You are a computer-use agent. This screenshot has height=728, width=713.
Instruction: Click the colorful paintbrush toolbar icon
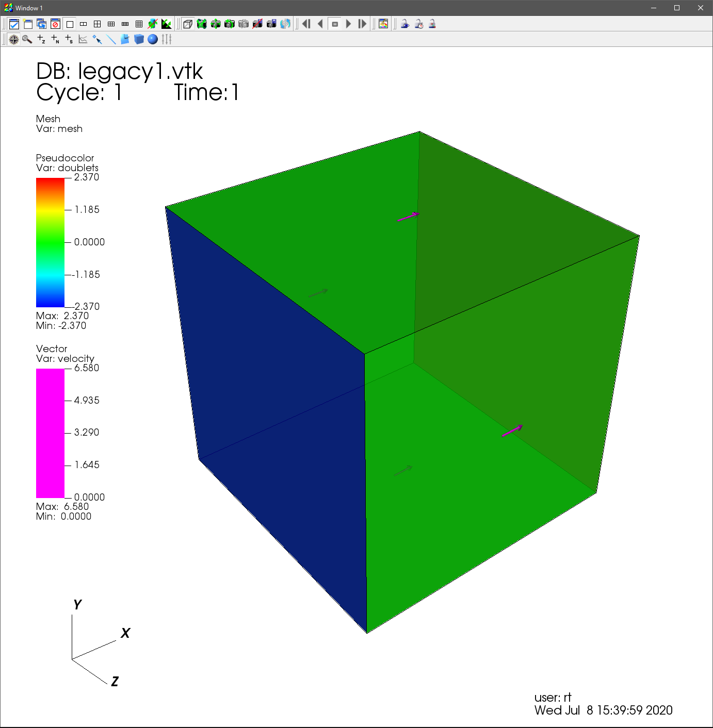tap(383, 24)
